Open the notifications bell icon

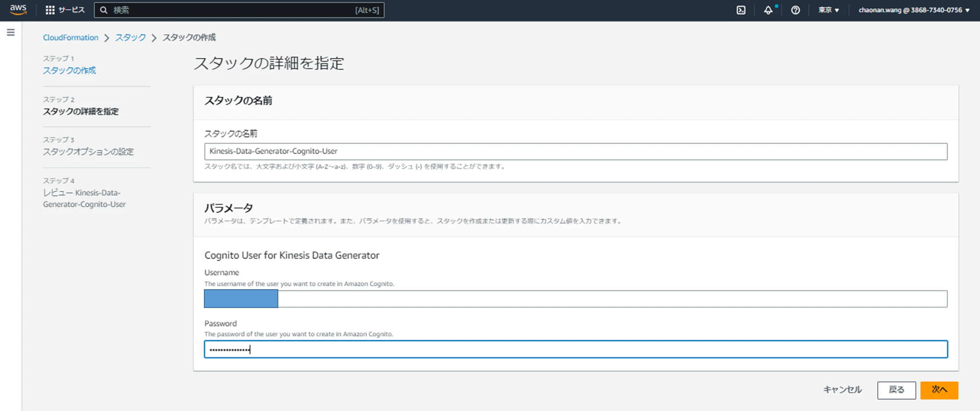pyautogui.click(x=768, y=10)
